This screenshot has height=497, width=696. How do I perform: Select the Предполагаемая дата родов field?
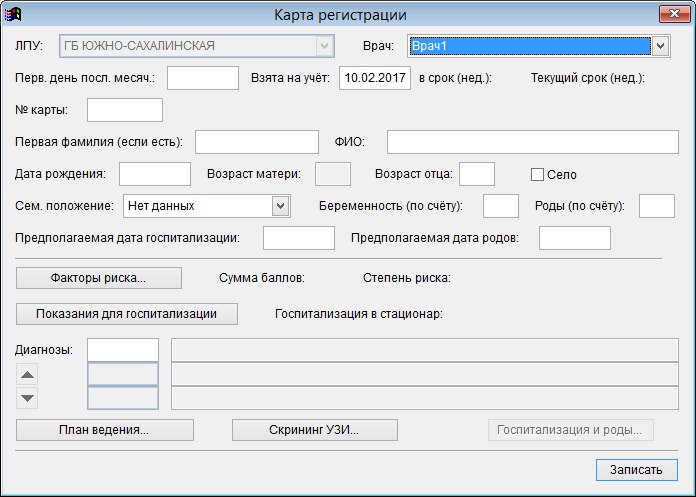coord(574,238)
